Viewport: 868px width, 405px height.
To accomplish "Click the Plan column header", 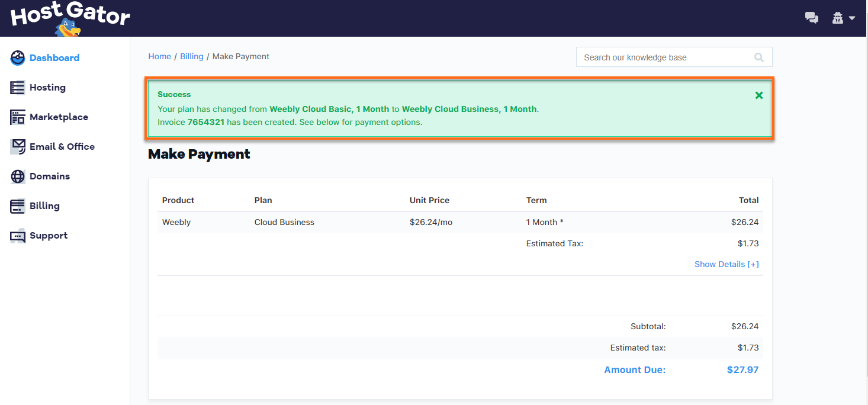I will (x=263, y=200).
